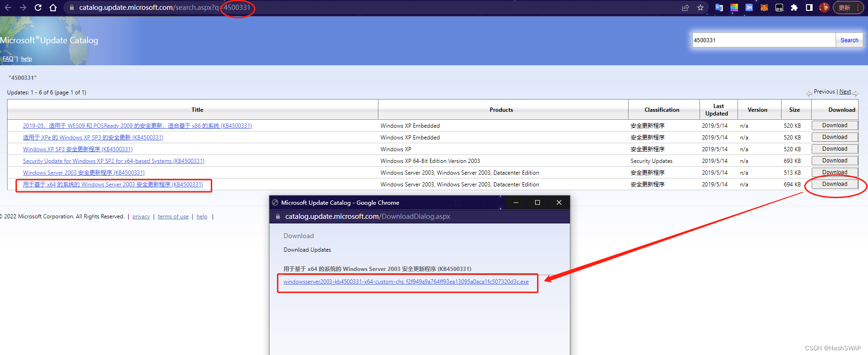Viewport: 868px width, 355px height.
Task: Sort results by Size column
Action: (794, 110)
